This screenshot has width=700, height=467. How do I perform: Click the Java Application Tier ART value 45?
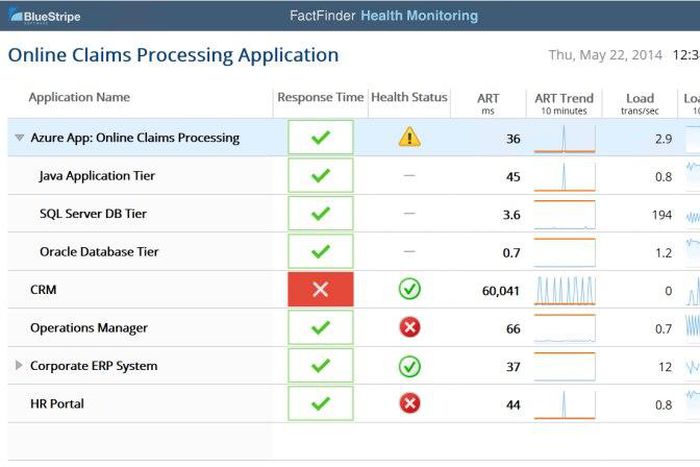point(513,177)
